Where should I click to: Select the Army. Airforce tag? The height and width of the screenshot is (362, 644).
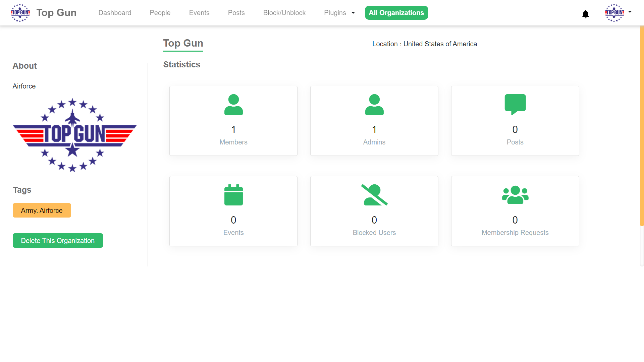tap(42, 210)
